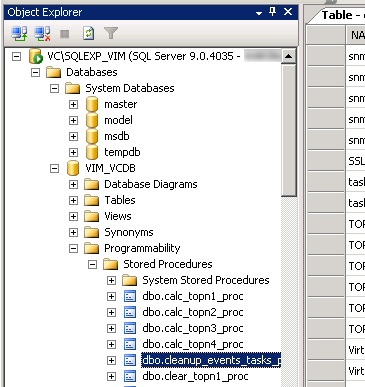
Task: Click the Databases folder icon
Action: tap(53, 72)
